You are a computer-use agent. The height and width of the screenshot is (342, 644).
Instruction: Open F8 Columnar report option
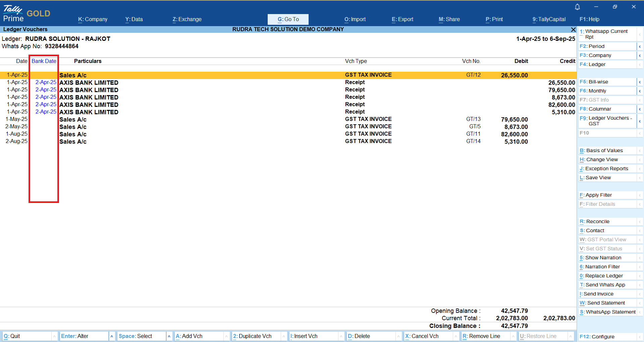600,109
